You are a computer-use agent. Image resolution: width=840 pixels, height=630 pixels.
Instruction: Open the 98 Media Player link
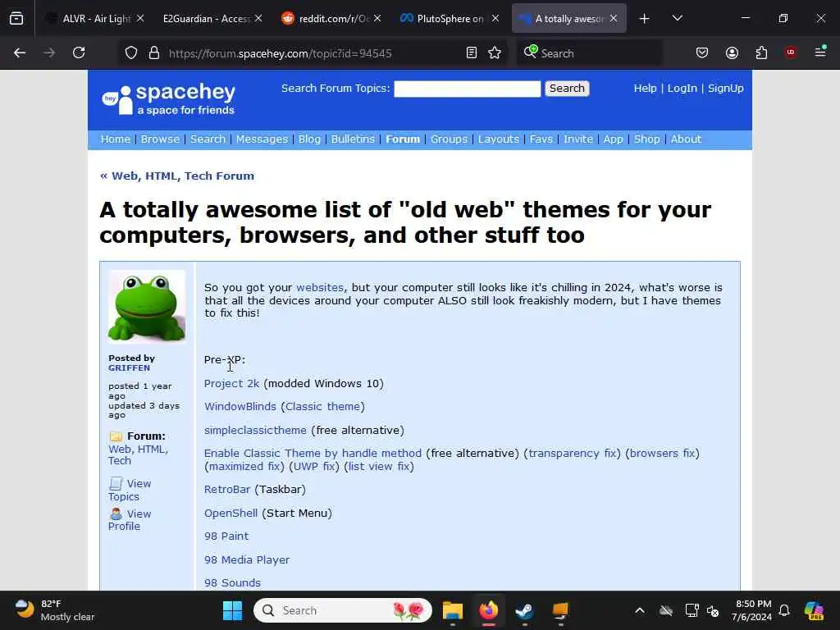point(246,559)
